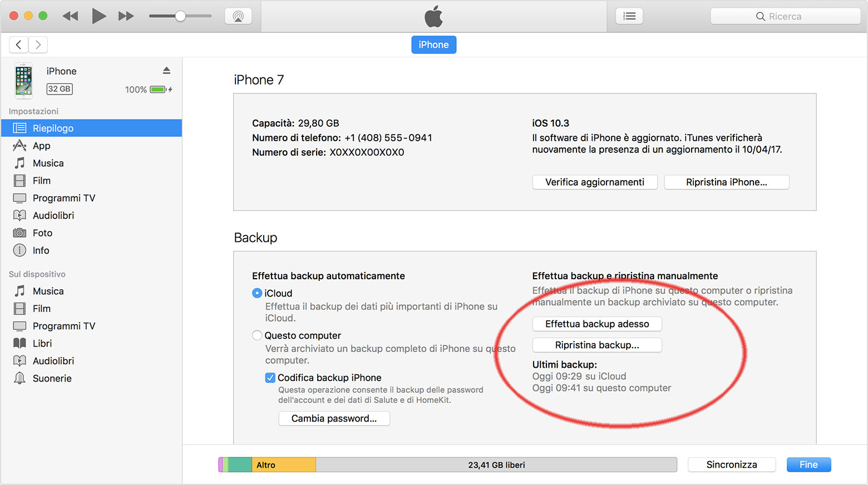Viewport: 868px width, 485px height.
Task: Go back with the left chevron
Action: click(x=19, y=44)
